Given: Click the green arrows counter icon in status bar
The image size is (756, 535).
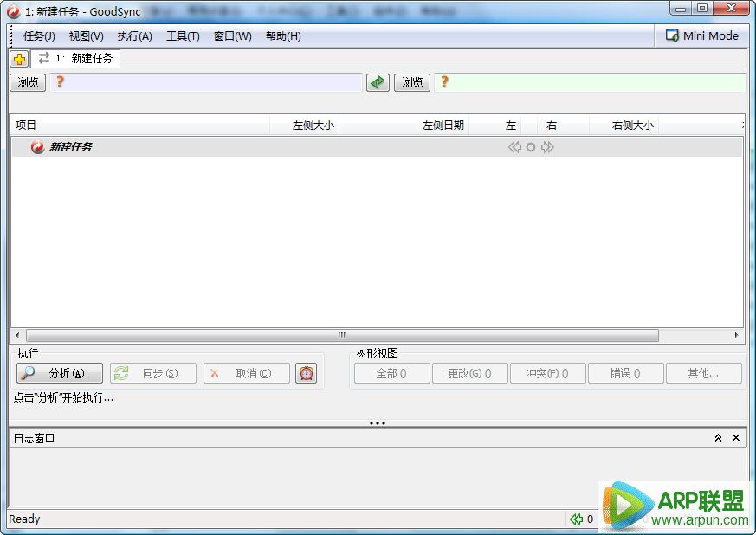Looking at the screenshot, I should (578, 519).
